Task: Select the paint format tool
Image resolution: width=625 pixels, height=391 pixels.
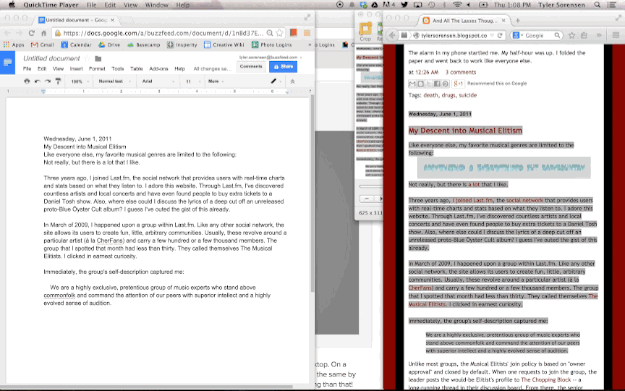Action: pyautogui.click(x=58, y=81)
